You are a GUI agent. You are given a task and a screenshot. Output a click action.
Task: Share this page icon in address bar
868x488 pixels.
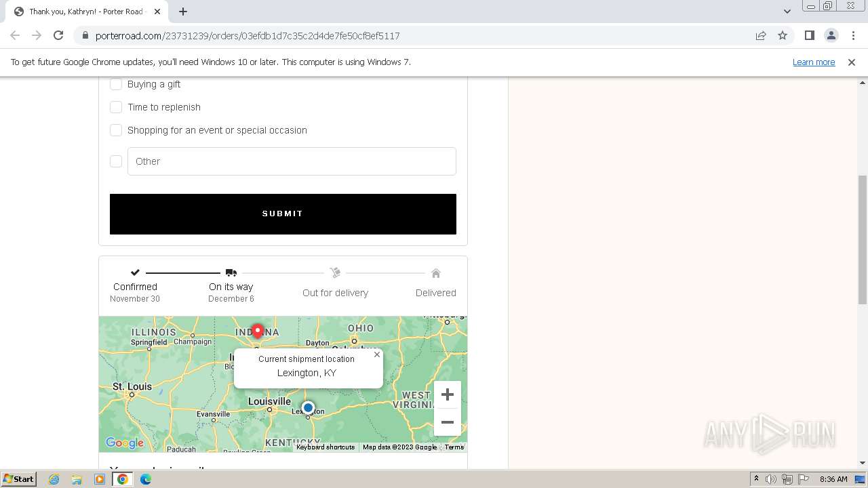761,35
